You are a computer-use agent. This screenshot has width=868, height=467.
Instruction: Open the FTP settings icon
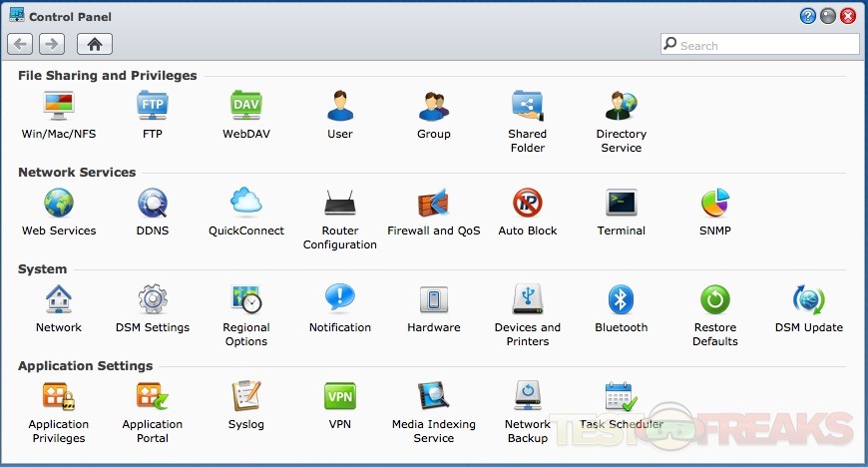pyautogui.click(x=153, y=106)
